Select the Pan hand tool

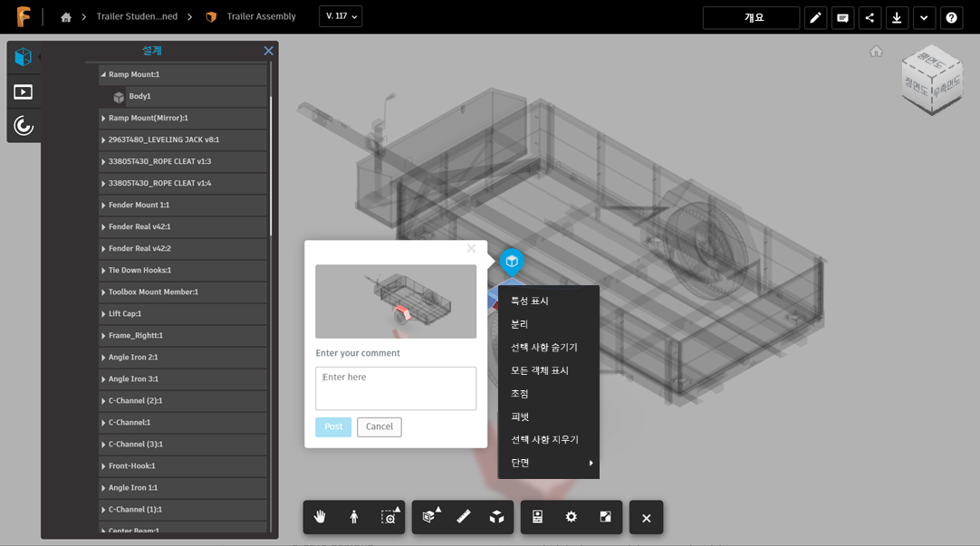coord(319,516)
